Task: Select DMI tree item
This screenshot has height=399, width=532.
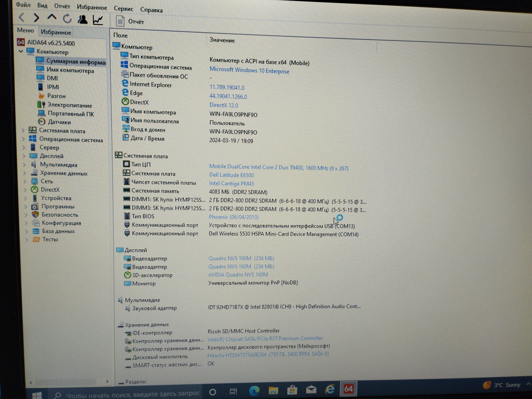Action: tap(47, 78)
